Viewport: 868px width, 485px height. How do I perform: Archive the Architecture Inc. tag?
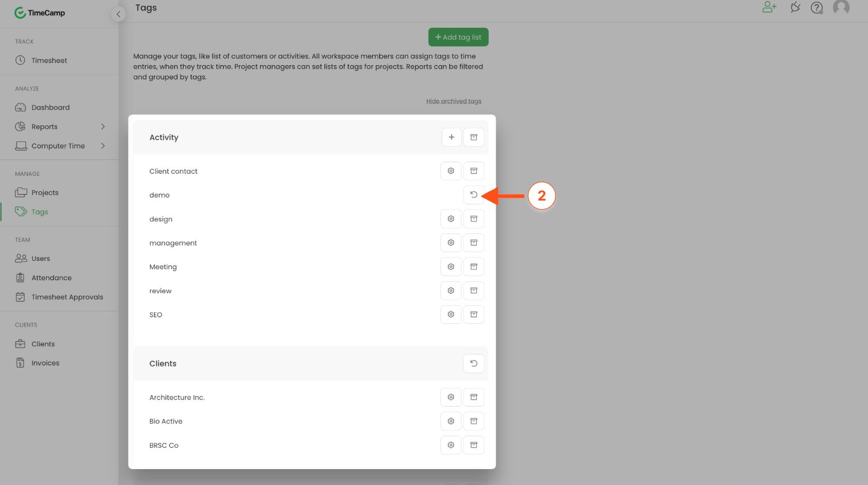[x=473, y=397]
